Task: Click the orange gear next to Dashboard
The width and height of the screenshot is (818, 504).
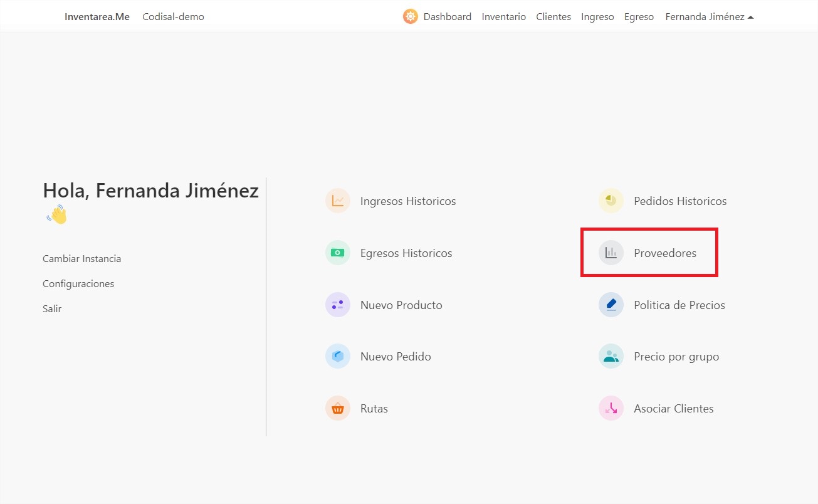Action: (x=410, y=16)
